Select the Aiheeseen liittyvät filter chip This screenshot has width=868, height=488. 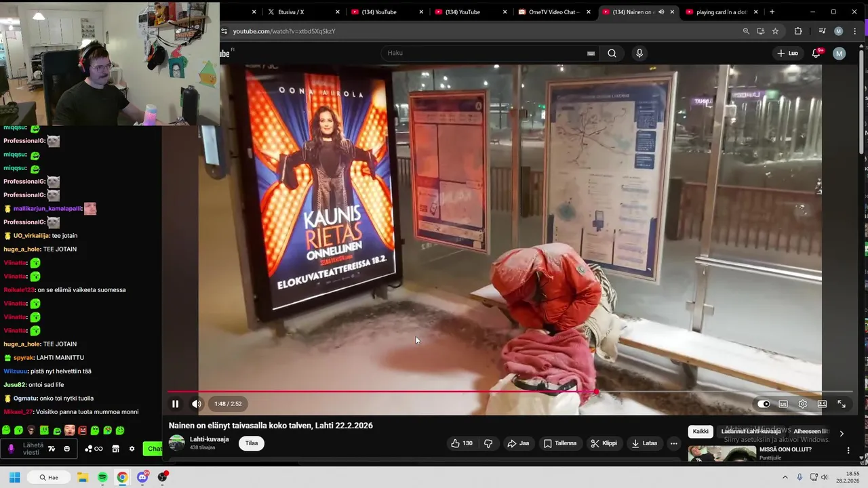click(x=811, y=431)
